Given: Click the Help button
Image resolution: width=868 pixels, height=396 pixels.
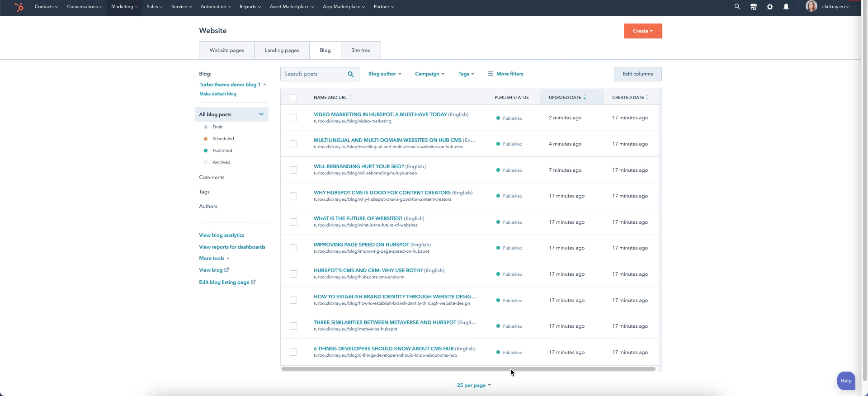Looking at the screenshot, I should pyautogui.click(x=846, y=381).
